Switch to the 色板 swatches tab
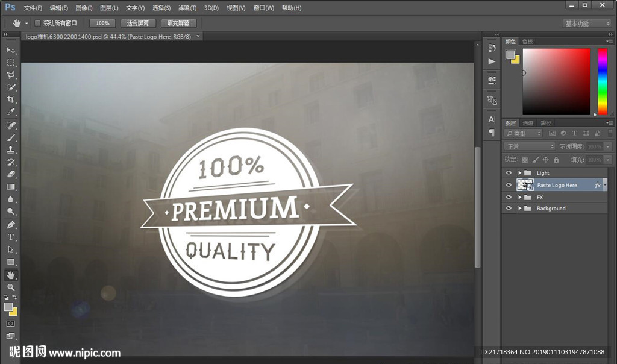Screen dimensions: 617x364 coord(528,42)
